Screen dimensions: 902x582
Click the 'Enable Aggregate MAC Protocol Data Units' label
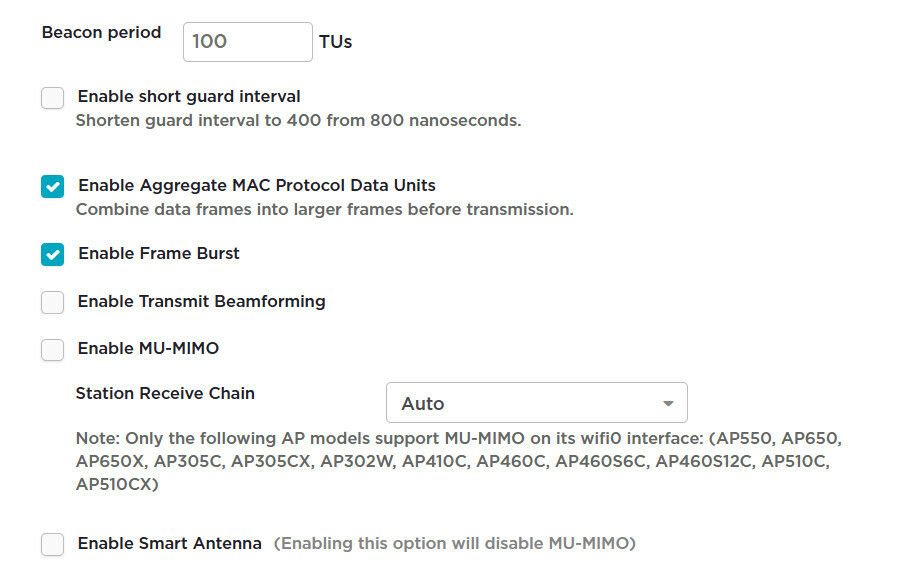click(257, 185)
